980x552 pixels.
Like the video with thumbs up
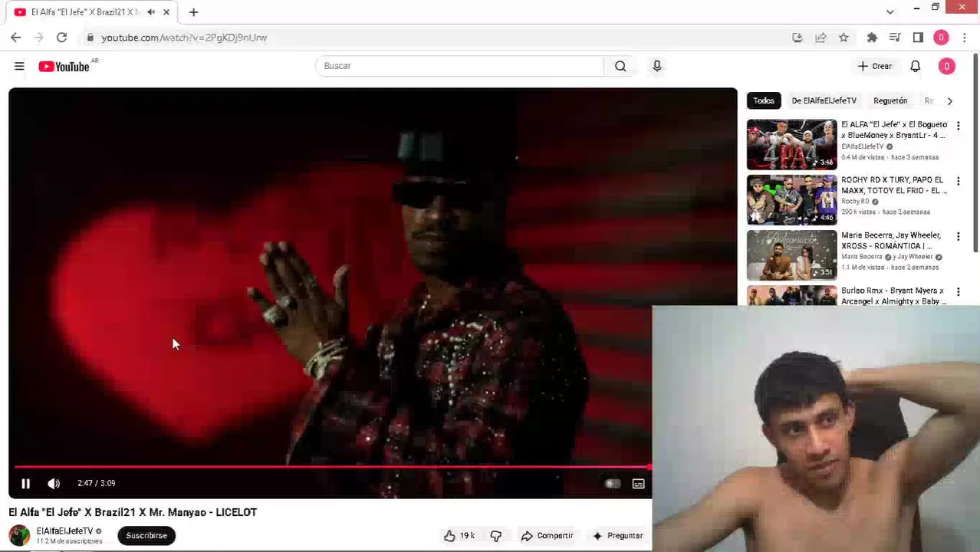[450, 536]
